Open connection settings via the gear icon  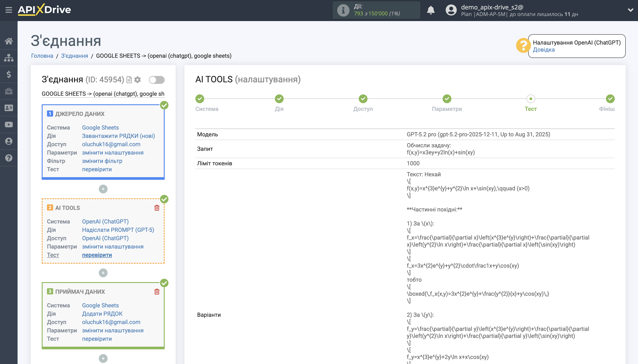point(137,79)
